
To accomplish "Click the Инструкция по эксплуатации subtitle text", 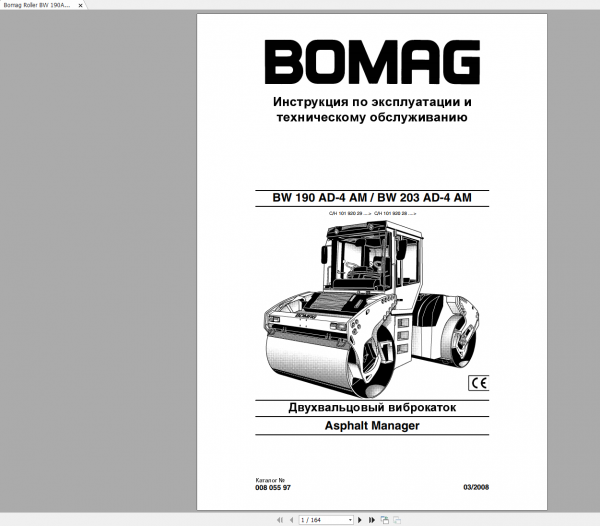I will pyautogui.click(x=372, y=109).
